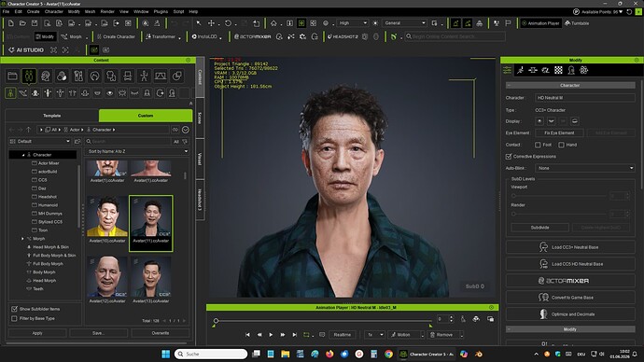The height and width of the screenshot is (362, 644).
Task: Collapse the Character tree node
Action: pos(23,155)
